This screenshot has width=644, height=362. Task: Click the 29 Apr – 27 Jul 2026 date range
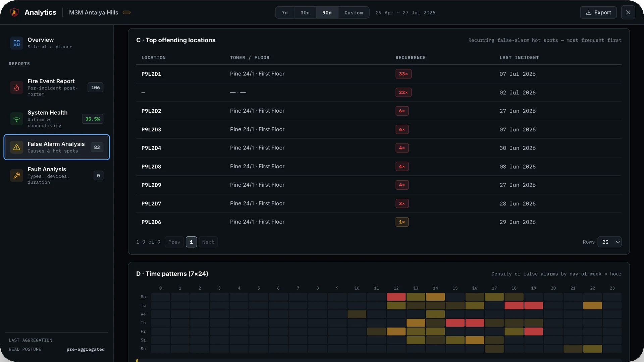pos(405,13)
